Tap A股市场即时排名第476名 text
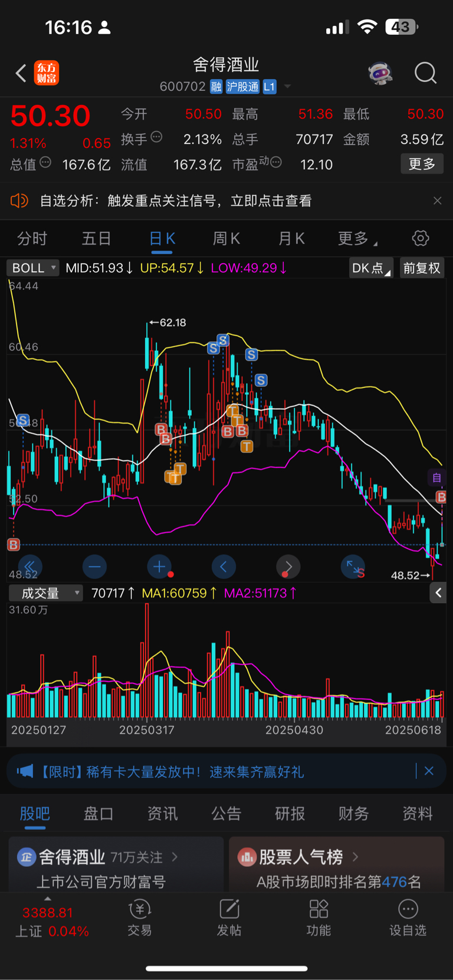Image resolution: width=453 pixels, height=980 pixels. click(x=339, y=882)
